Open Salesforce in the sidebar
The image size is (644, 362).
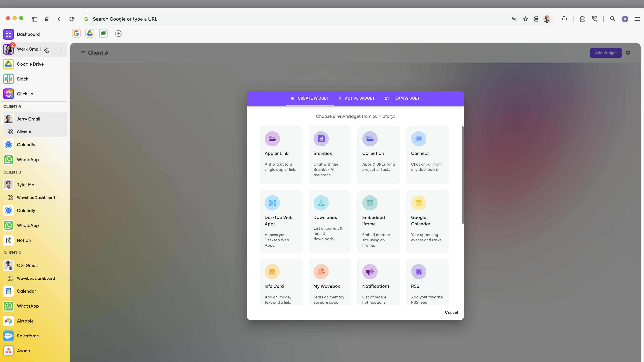pyautogui.click(x=34, y=336)
